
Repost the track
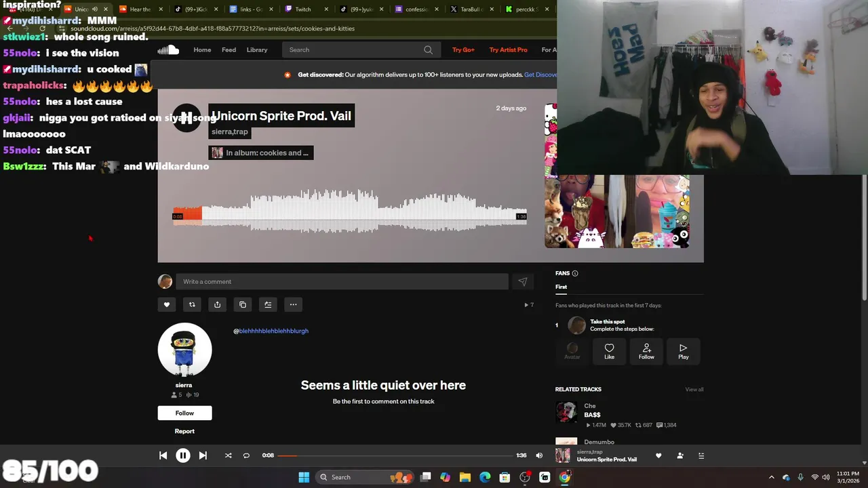192,304
